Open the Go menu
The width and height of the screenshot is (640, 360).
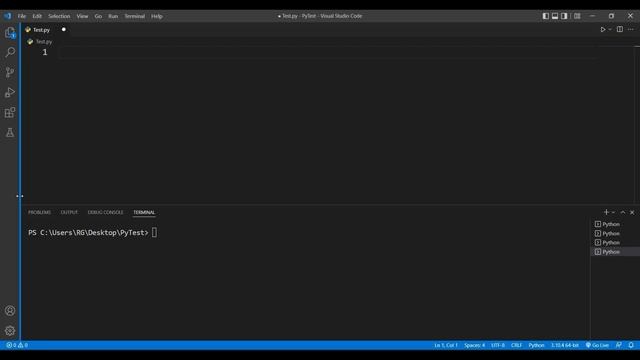[98, 16]
